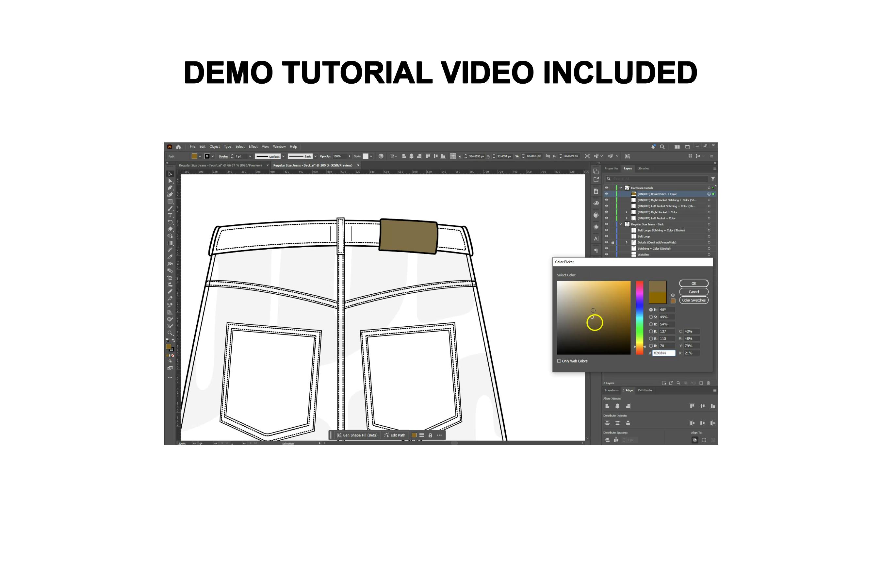Open the Pathfinder panel tab
This screenshot has height=588, width=882.
[645, 390]
